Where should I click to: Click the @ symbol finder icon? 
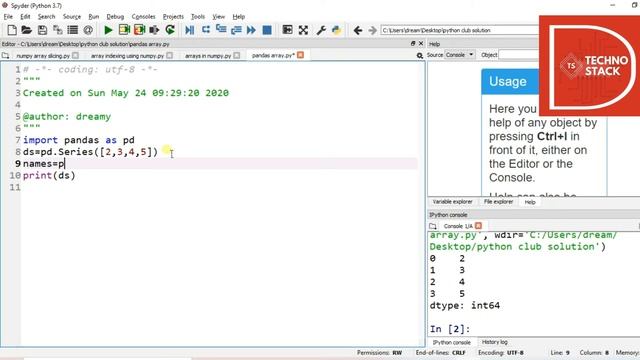[x=88, y=30]
